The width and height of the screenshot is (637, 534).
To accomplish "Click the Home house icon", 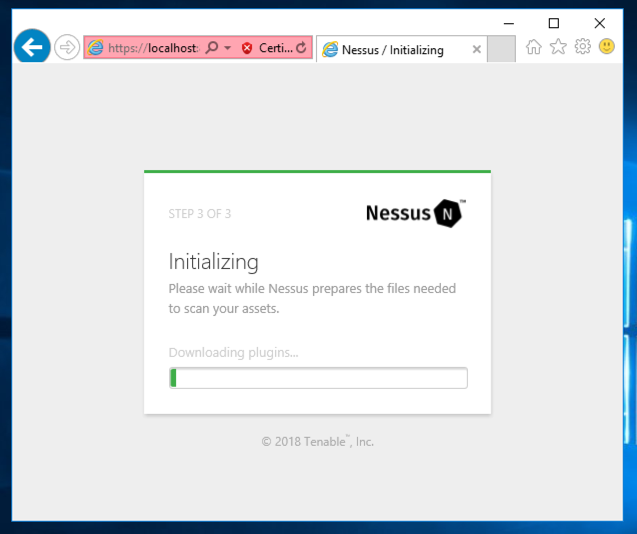I will pyautogui.click(x=534, y=47).
